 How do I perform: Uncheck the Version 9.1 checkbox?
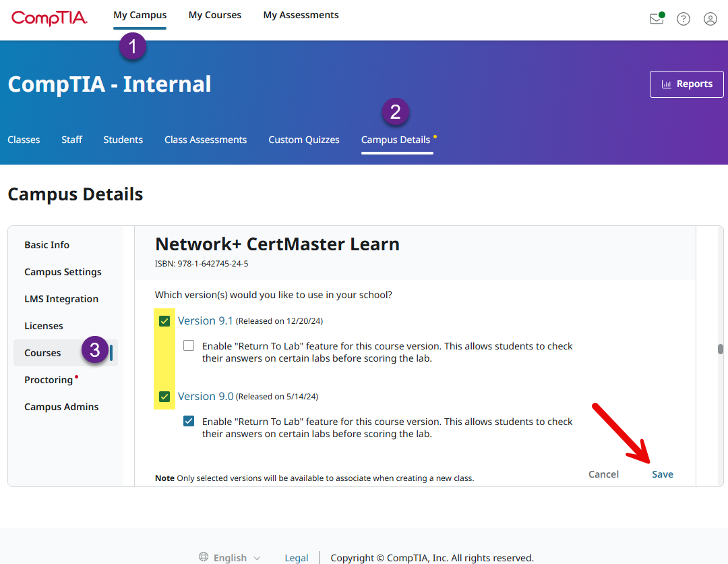pos(164,321)
